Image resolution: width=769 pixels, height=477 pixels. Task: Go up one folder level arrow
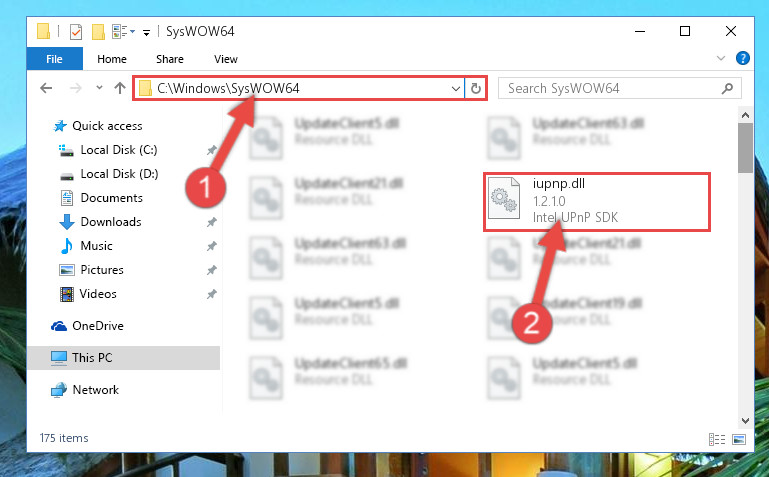tap(120, 88)
